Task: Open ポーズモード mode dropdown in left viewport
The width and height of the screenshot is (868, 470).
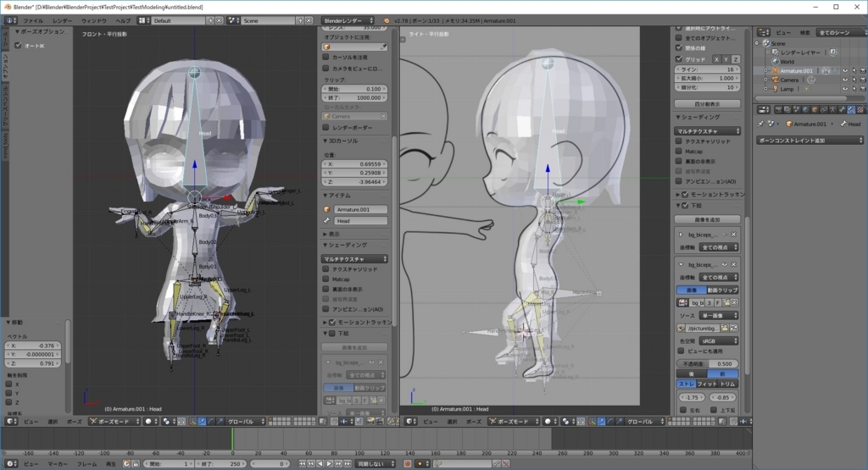Action: (114, 422)
